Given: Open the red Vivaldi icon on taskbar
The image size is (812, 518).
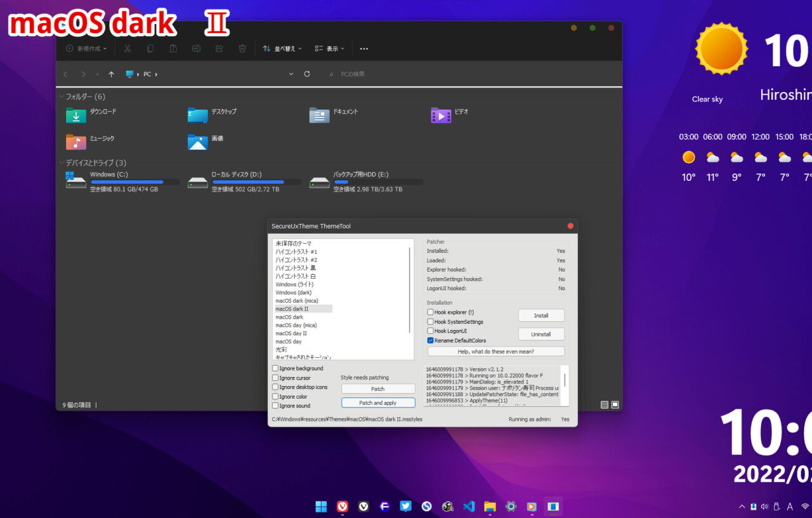Looking at the screenshot, I should pos(343,506).
